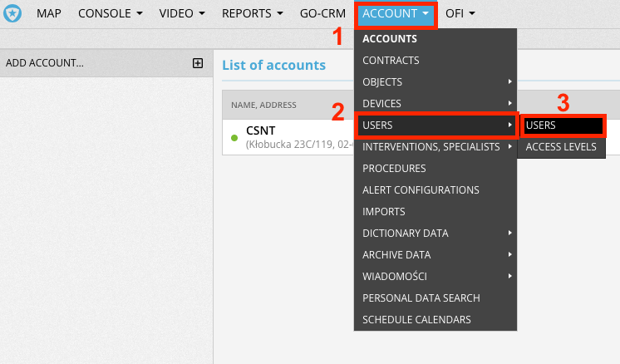
Task: Select ALERT CONFIGURATIONS entry
Action: 421,190
